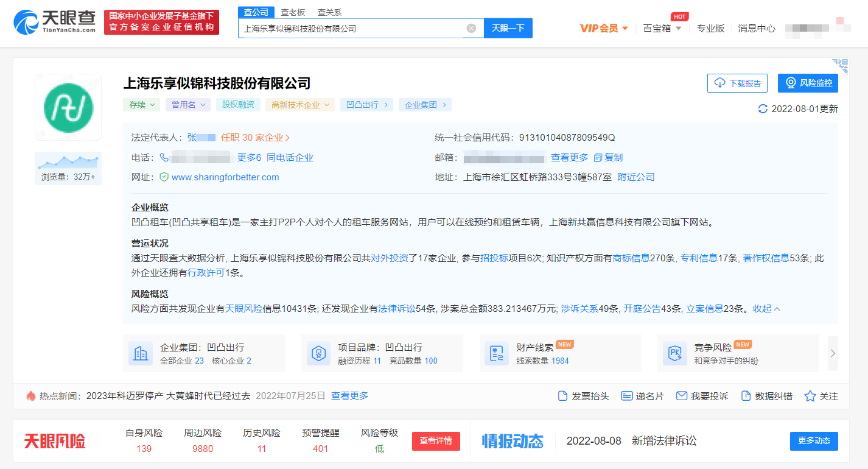The image size is (868, 469).
Task: Click 我要投诉 complaint option
Action: (702, 396)
